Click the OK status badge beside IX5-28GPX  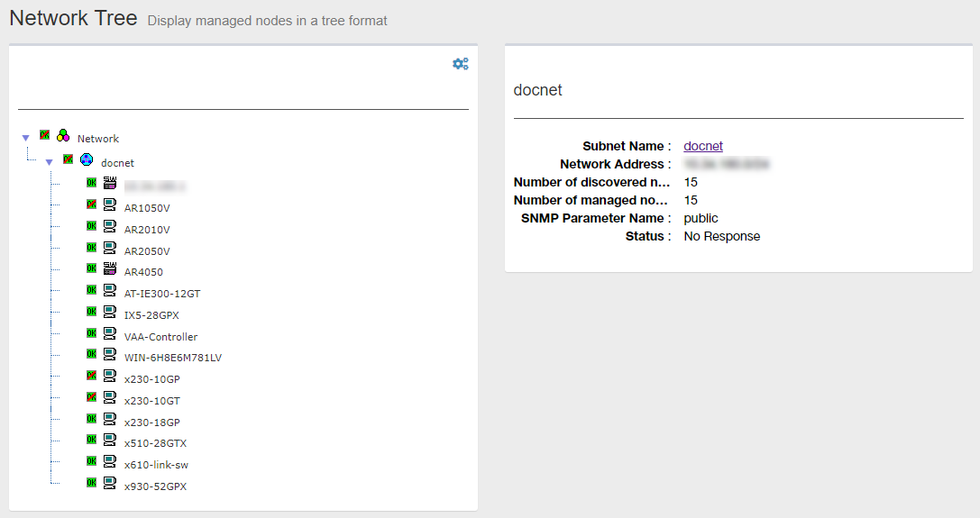pyautogui.click(x=91, y=312)
